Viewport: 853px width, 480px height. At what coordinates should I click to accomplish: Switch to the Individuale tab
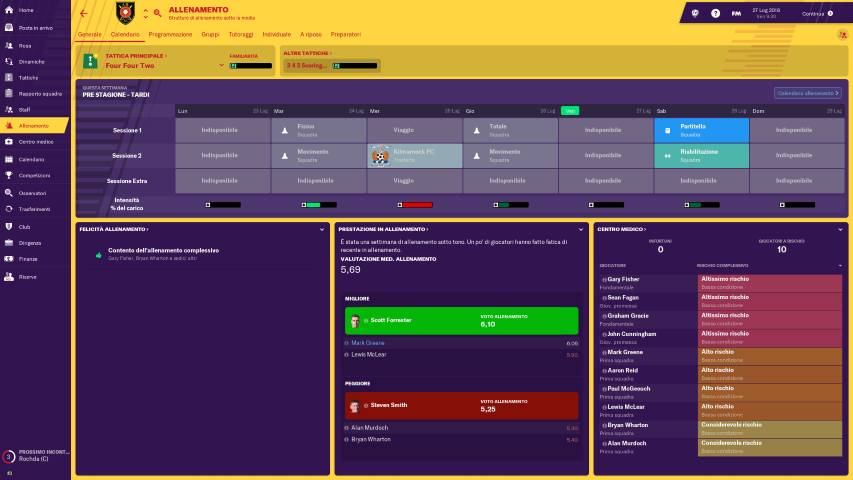[x=276, y=34]
